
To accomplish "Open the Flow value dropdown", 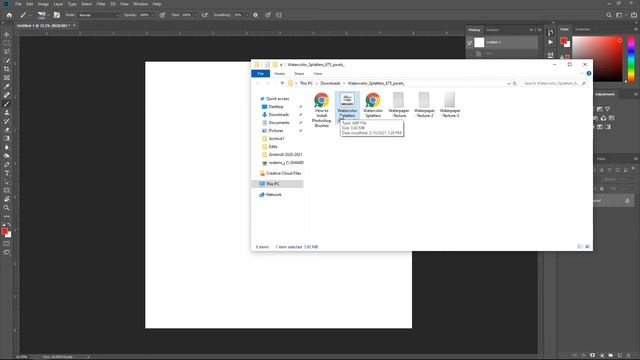I will click(195, 15).
